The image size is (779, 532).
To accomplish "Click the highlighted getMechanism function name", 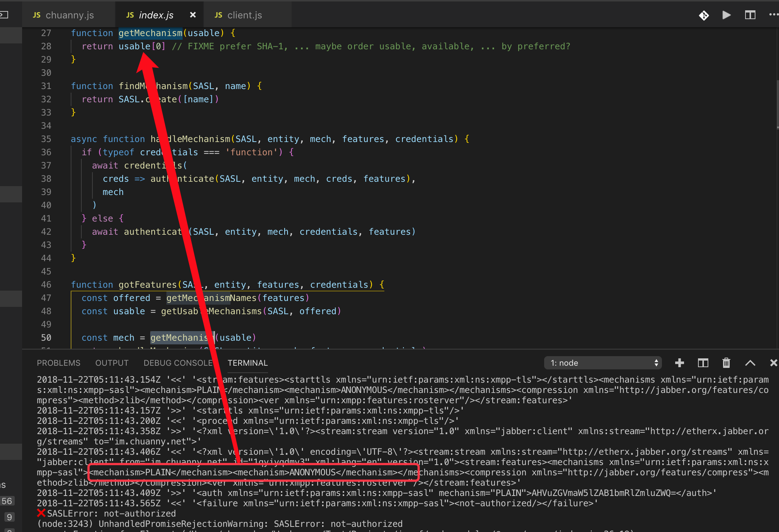I will tap(150, 33).
